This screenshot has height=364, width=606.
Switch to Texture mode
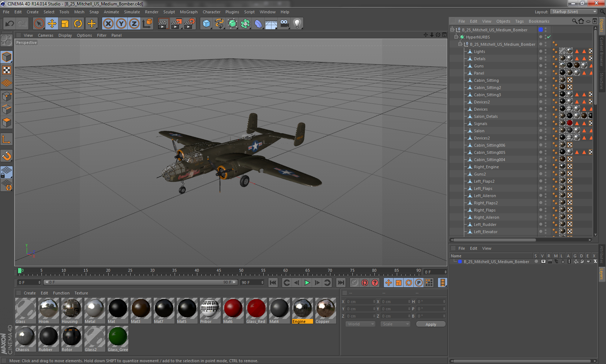pyautogui.click(x=7, y=70)
